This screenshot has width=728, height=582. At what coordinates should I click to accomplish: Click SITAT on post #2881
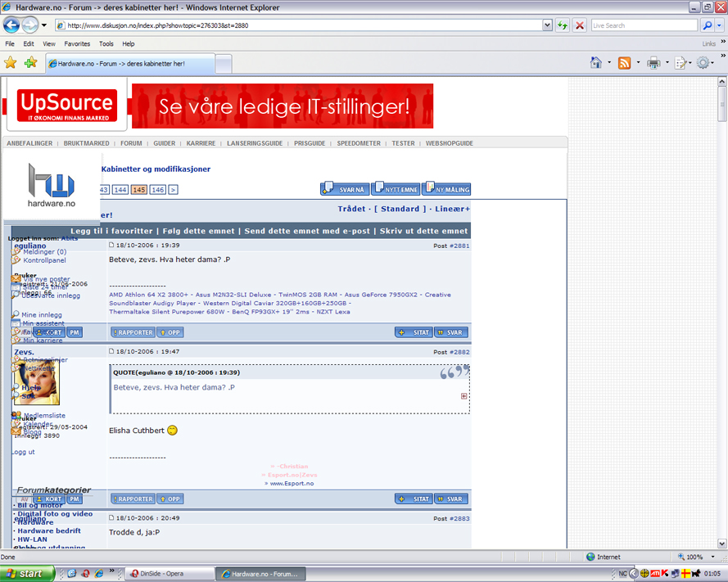pyautogui.click(x=414, y=332)
